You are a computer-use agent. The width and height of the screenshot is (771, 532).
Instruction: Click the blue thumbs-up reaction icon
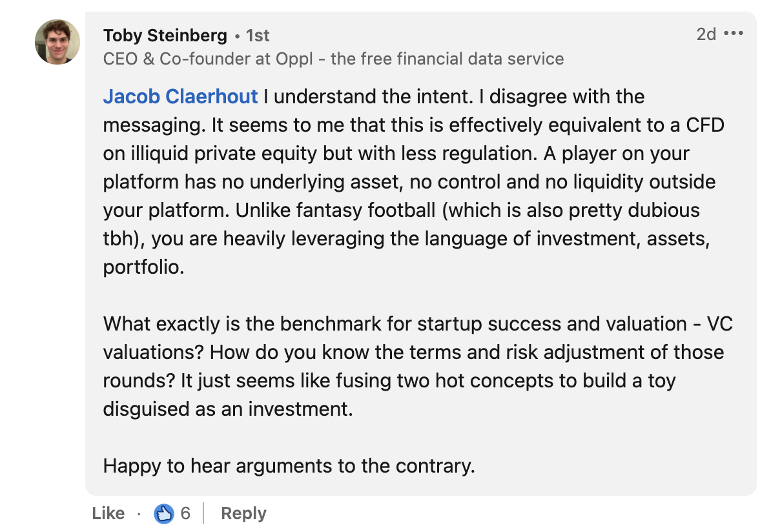(x=164, y=514)
